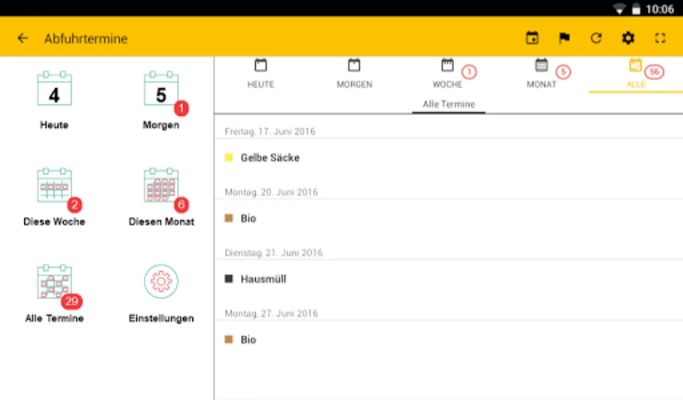683x400 pixels.
Task: Click the red badge 1 on Morgen tile
Action: coord(181,108)
